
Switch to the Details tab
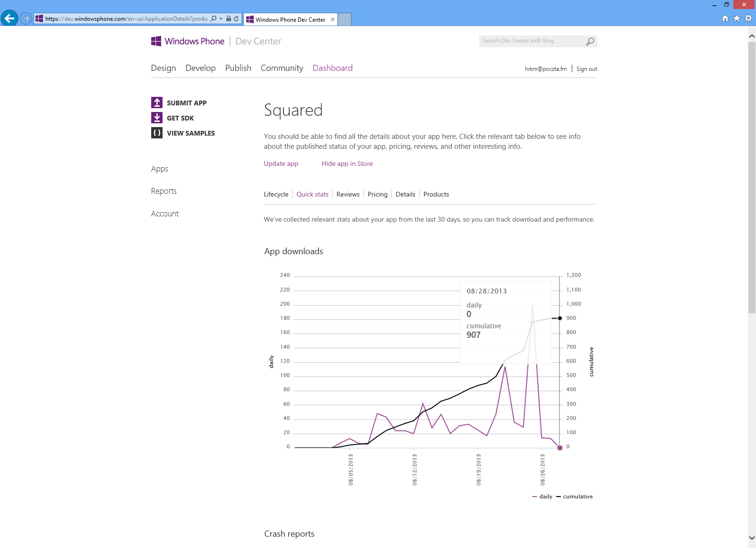pos(405,194)
